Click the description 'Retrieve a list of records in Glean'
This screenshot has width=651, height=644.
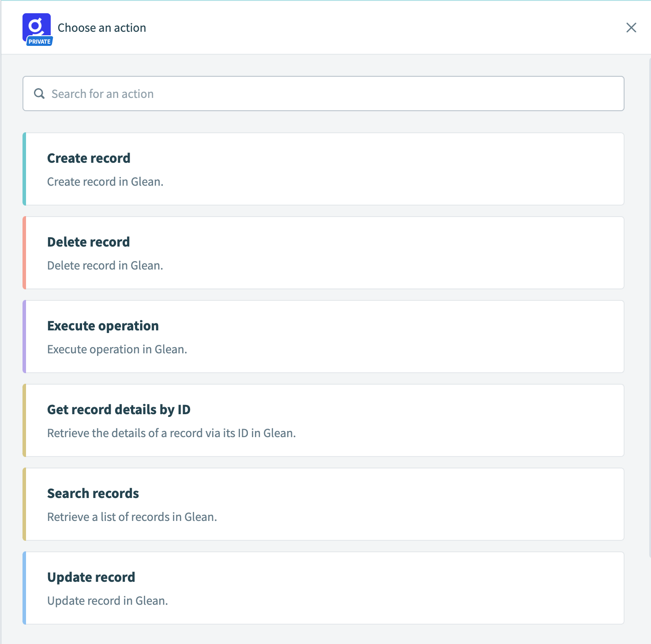(x=132, y=517)
